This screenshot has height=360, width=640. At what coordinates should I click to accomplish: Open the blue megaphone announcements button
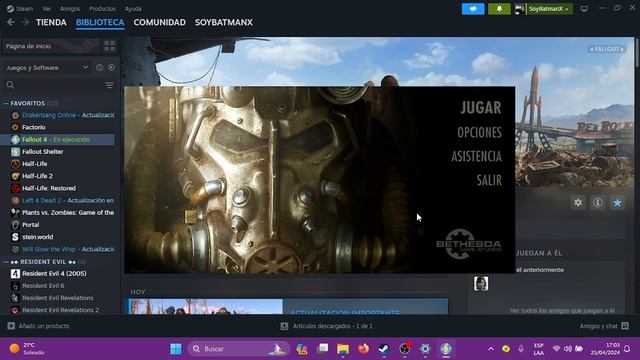click(473, 9)
